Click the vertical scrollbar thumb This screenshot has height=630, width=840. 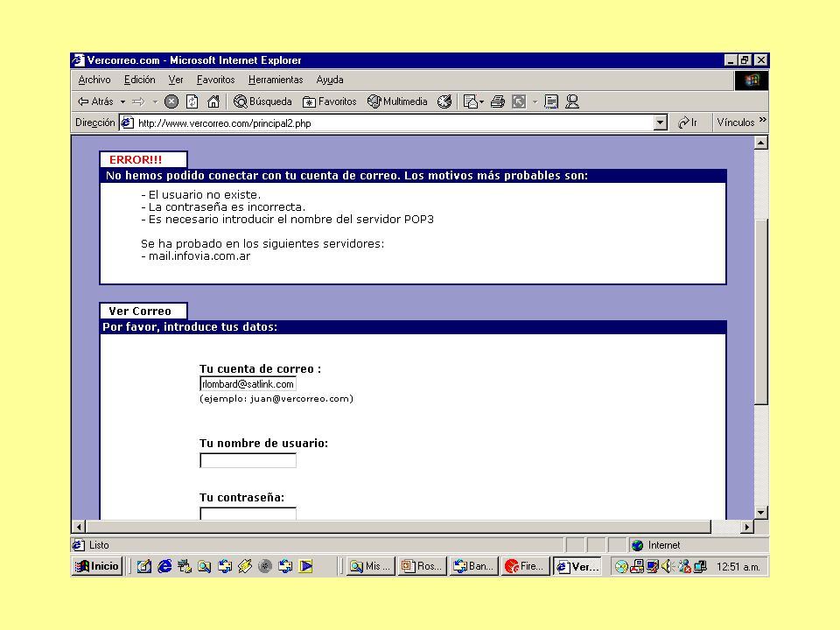760,311
